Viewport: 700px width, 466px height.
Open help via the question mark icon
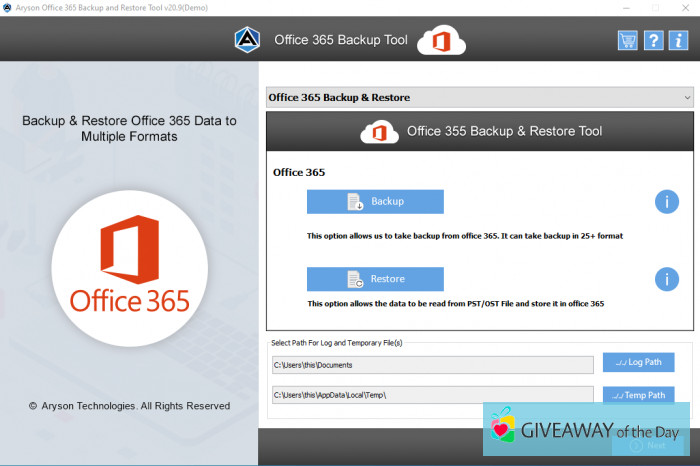652,40
